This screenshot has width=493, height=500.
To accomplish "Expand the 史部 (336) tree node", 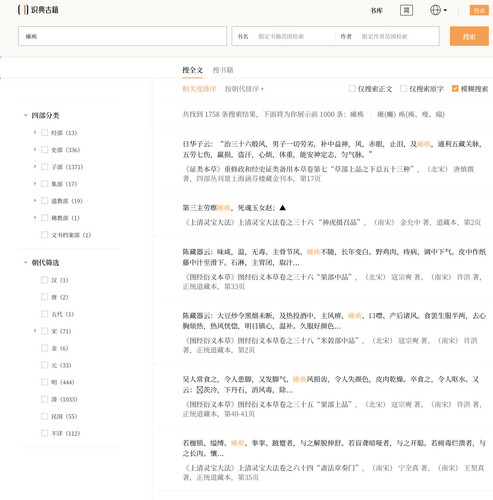I will (35, 150).
